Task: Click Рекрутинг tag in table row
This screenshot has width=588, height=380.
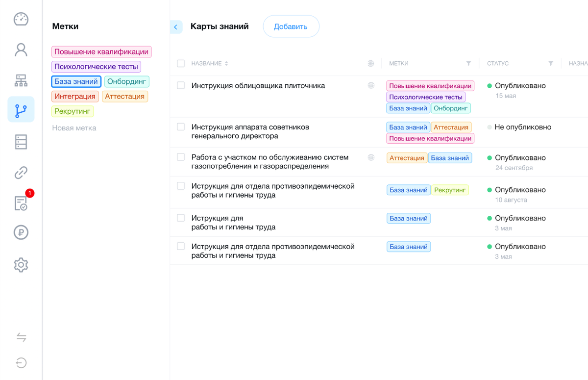Action: coord(450,190)
